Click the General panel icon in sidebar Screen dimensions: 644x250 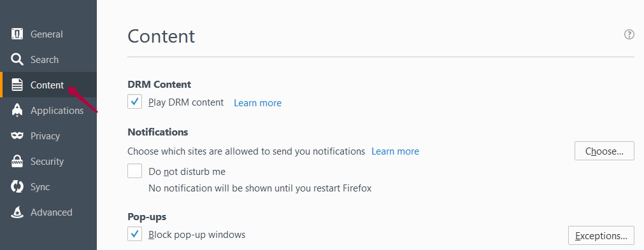(x=17, y=34)
